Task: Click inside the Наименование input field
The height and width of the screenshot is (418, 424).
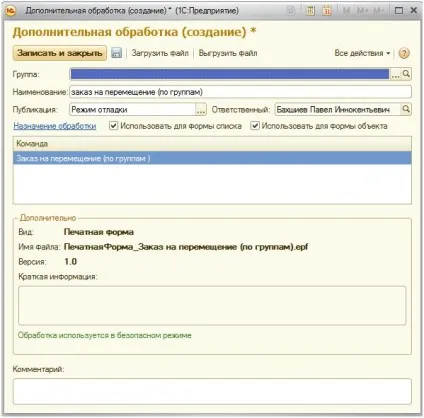Action: (240, 92)
